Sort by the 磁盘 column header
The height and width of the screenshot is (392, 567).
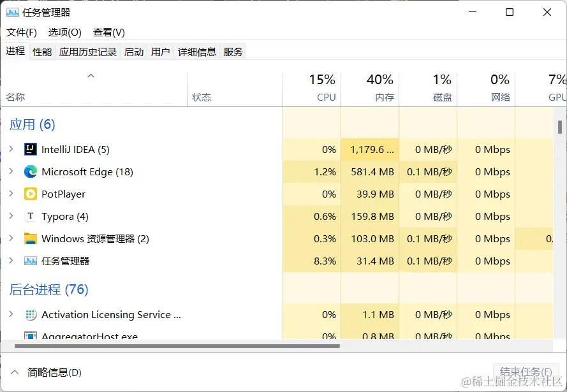tap(428, 89)
